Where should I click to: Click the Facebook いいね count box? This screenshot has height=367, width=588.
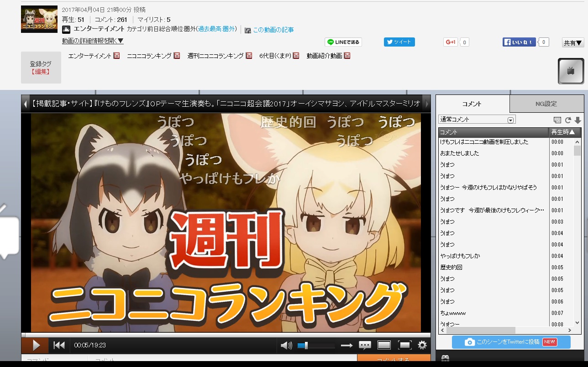click(x=543, y=42)
